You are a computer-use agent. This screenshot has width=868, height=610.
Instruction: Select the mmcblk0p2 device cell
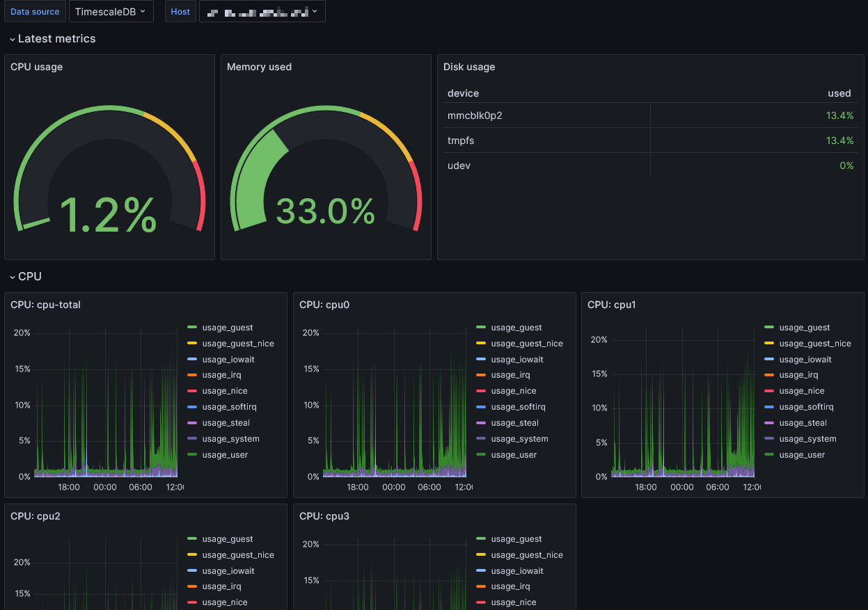point(546,115)
